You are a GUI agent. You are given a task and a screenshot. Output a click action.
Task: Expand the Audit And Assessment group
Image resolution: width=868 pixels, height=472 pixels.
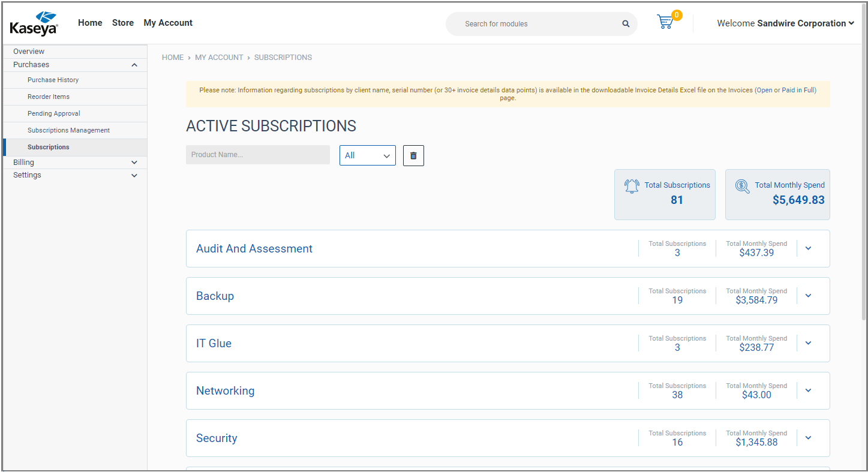point(808,248)
